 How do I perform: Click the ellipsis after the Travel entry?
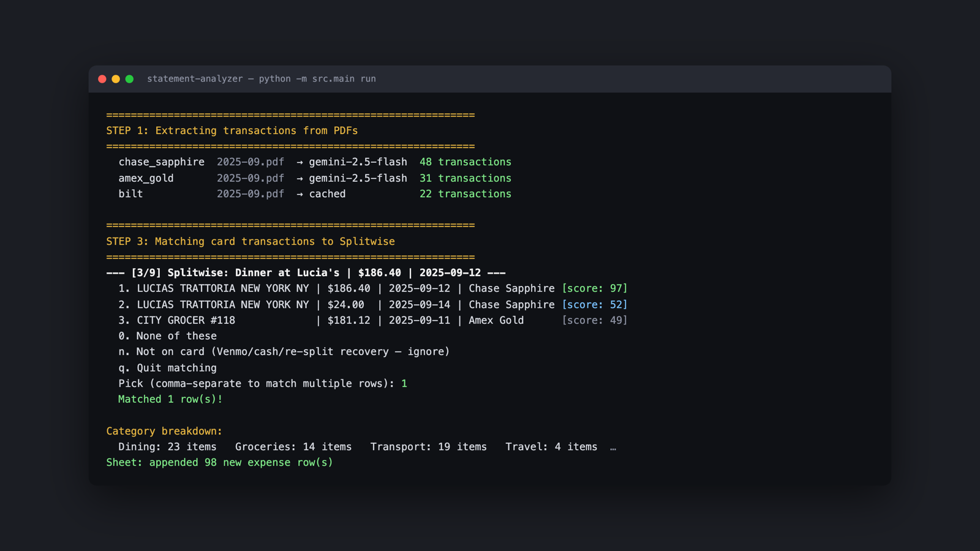tap(613, 448)
